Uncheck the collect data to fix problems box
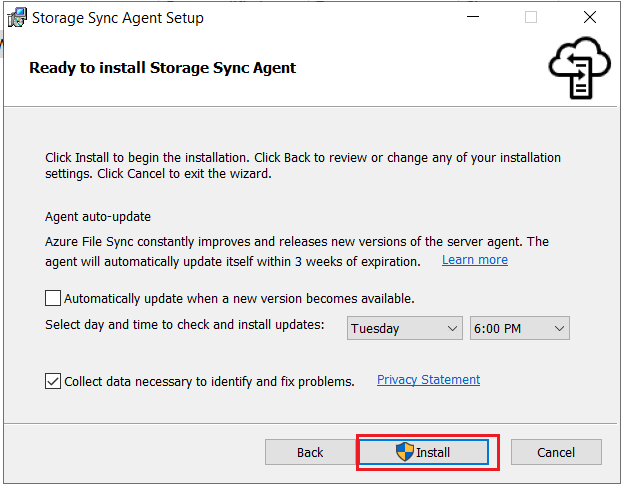 [53, 381]
